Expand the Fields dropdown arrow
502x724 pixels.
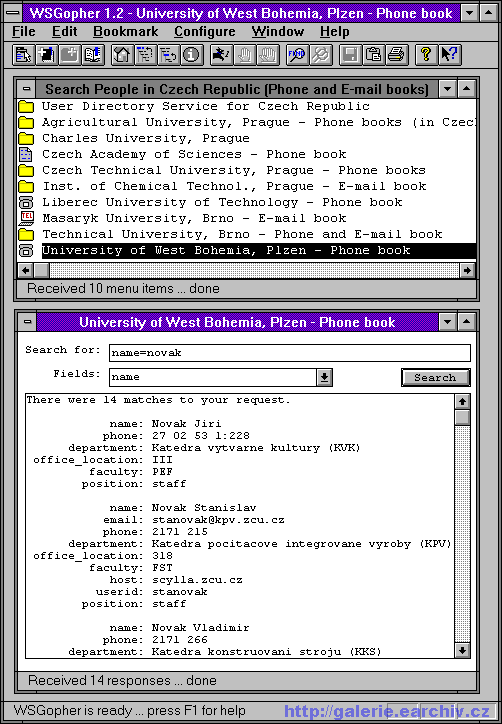click(x=324, y=377)
